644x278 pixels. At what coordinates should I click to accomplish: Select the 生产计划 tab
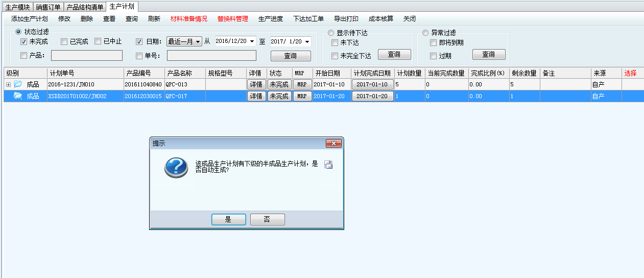(122, 7)
